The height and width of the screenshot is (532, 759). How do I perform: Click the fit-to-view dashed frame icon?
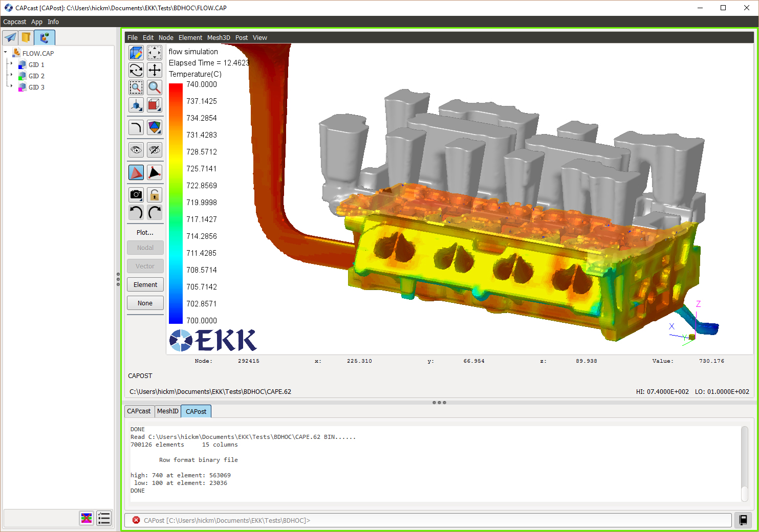click(155, 53)
